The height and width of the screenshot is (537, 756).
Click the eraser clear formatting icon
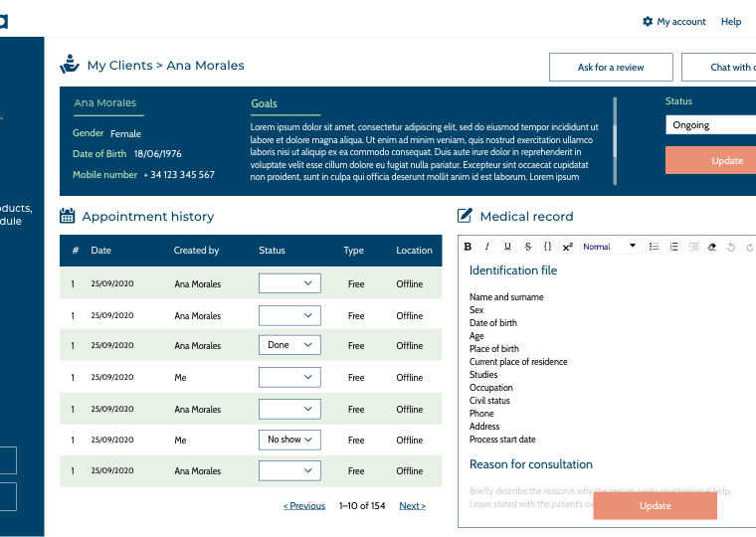point(711,247)
